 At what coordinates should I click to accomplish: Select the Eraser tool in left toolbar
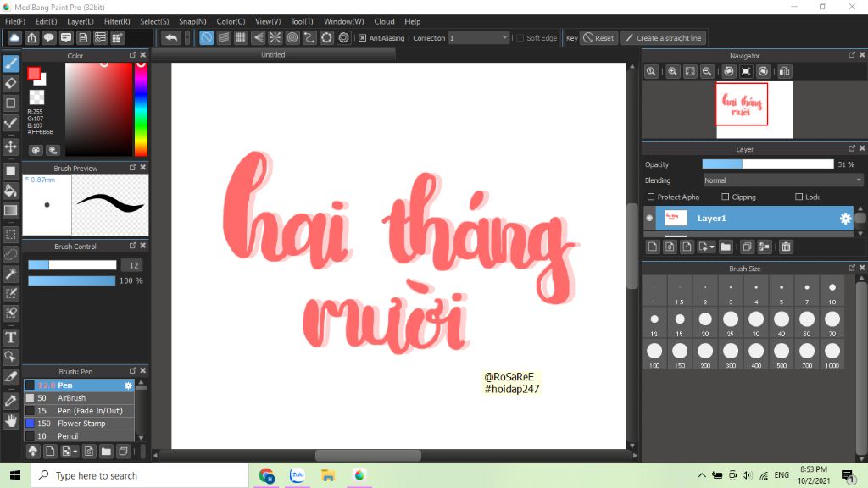tap(11, 83)
